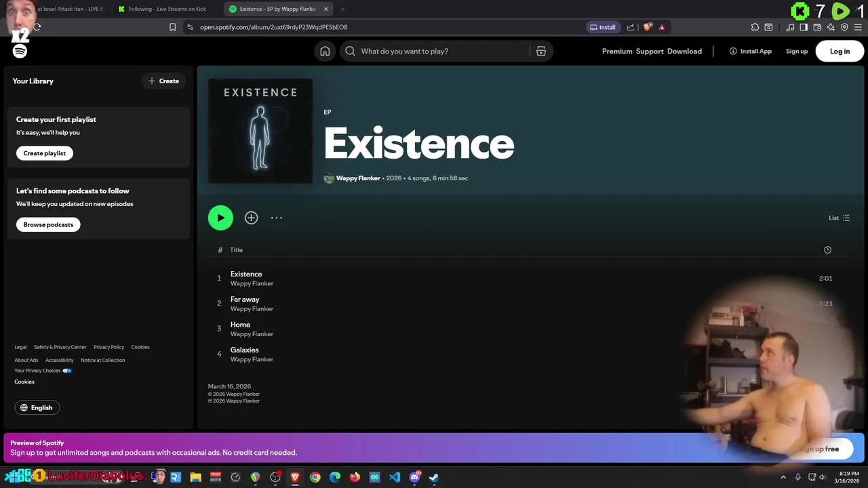This screenshot has height=488, width=868.
Task: Click the Brave Shields icon
Action: pos(648,27)
